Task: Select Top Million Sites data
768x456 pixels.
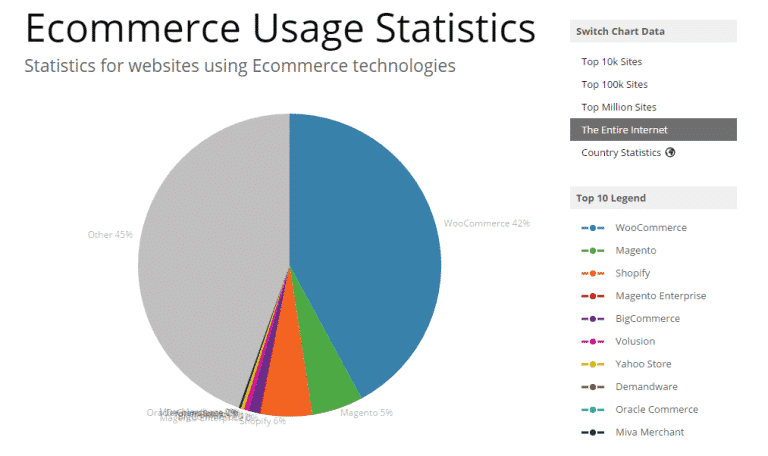Action: point(619,107)
